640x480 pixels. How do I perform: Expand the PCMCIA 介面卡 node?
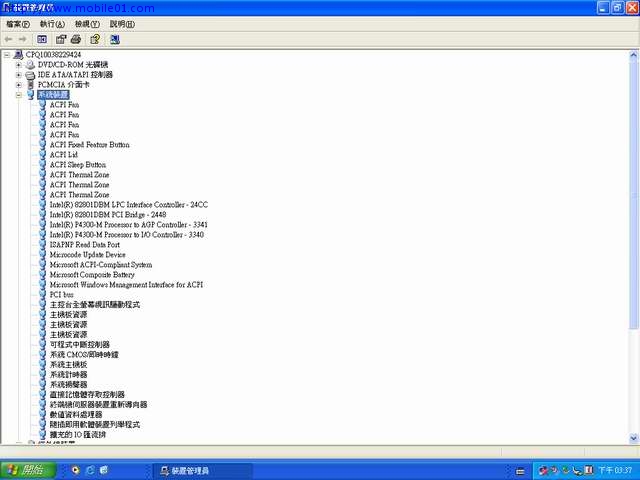pos(18,84)
